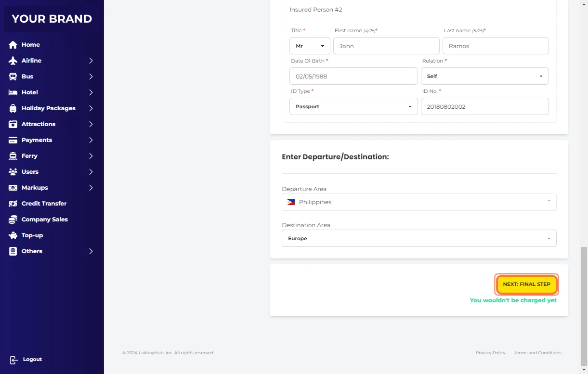Change the Destination Area from Europe
This screenshot has height=374, width=588.
418,238
